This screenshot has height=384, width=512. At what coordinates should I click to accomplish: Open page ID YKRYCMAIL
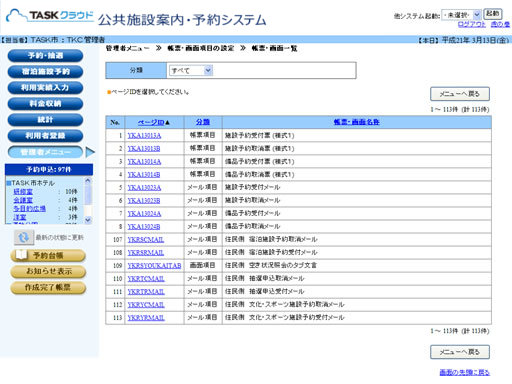pos(146,305)
